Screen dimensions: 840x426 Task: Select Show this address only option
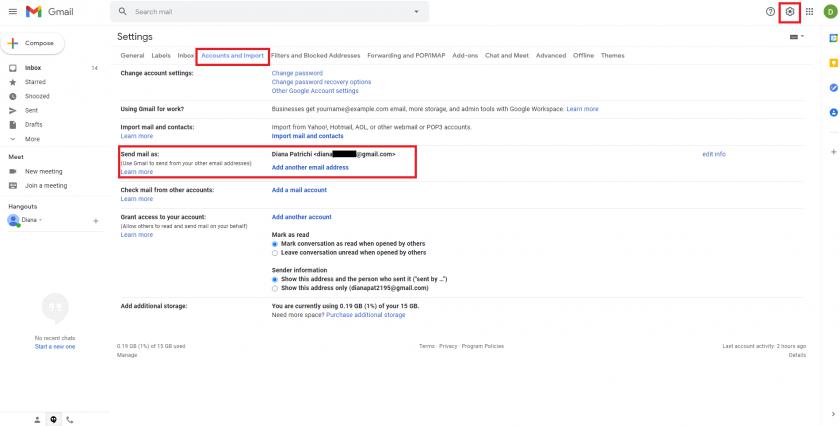[x=275, y=288]
